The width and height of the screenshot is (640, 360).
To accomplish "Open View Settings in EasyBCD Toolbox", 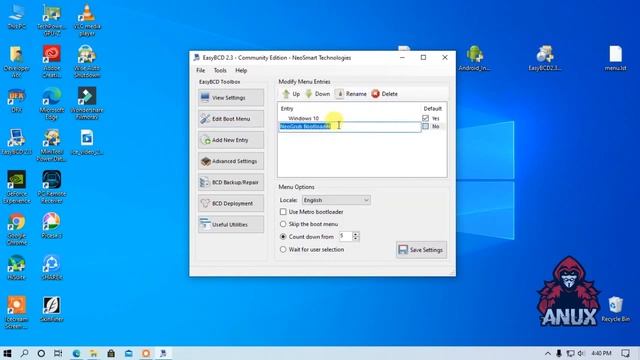I will click(231, 98).
